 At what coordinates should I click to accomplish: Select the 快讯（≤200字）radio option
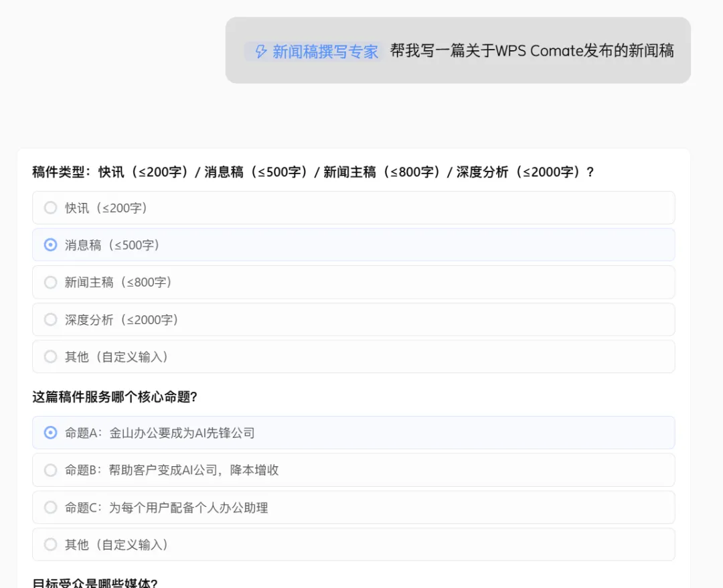click(x=353, y=208)
